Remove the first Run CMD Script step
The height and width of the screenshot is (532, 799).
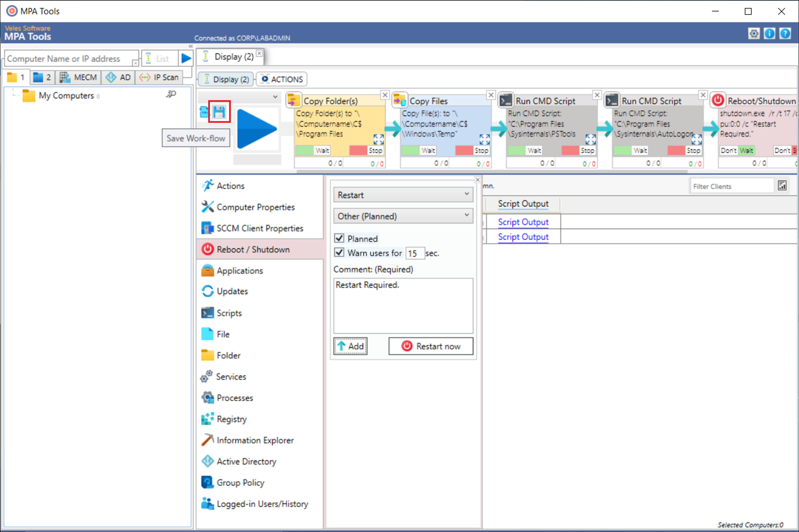tap(597, 95)
